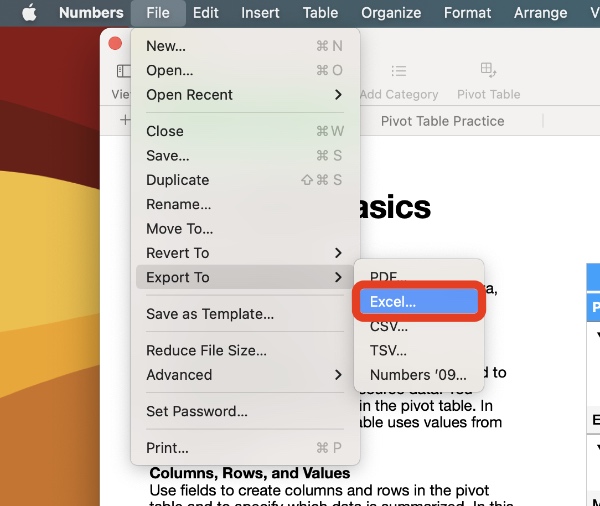Open the Arrange menu
The width and height of the screenshot is (600, 506).
point(540,13)
